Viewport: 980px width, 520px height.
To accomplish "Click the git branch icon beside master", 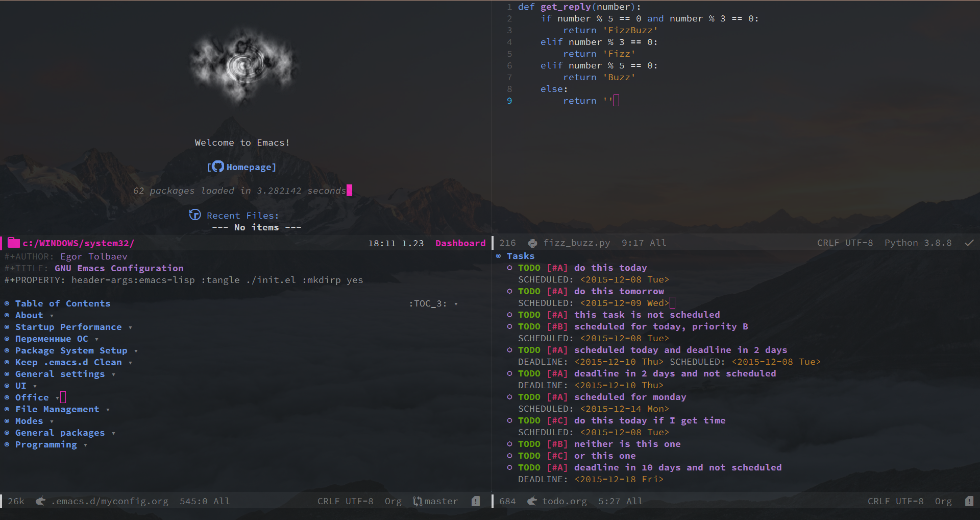I will point(418,501).
